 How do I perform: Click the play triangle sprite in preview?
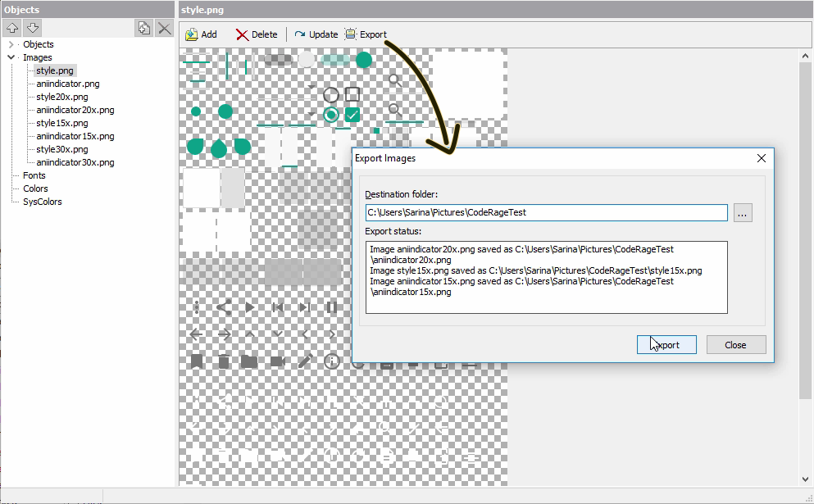pyautogui.click(x=250, y=307)
